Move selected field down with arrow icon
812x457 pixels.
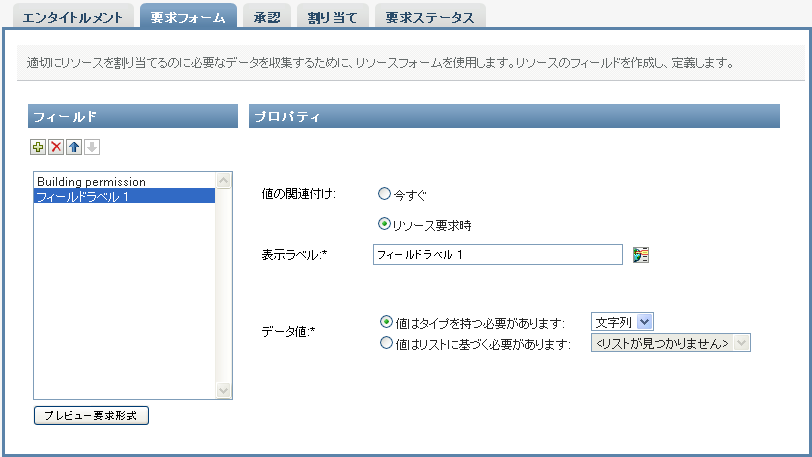pyautogui.click(x=92, y=147)
